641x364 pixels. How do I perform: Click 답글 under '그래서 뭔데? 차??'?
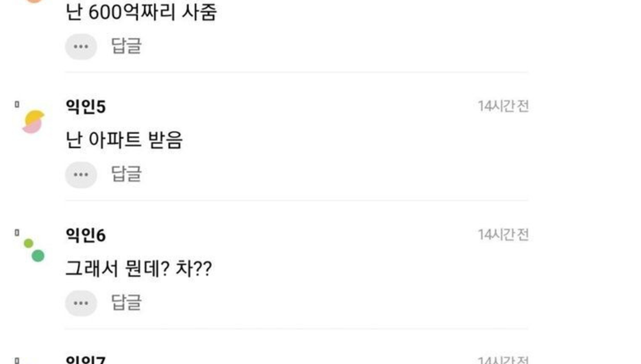(126, 302)
